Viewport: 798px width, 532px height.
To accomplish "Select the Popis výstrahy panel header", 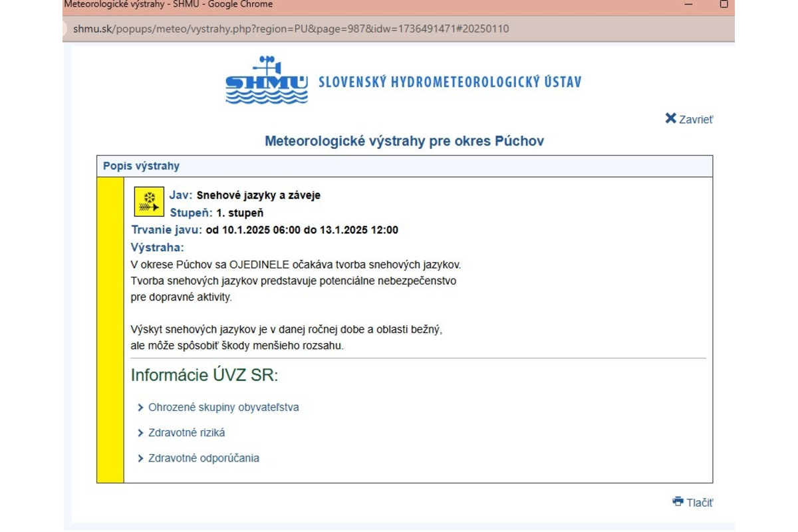I will (x=142, y=166).
